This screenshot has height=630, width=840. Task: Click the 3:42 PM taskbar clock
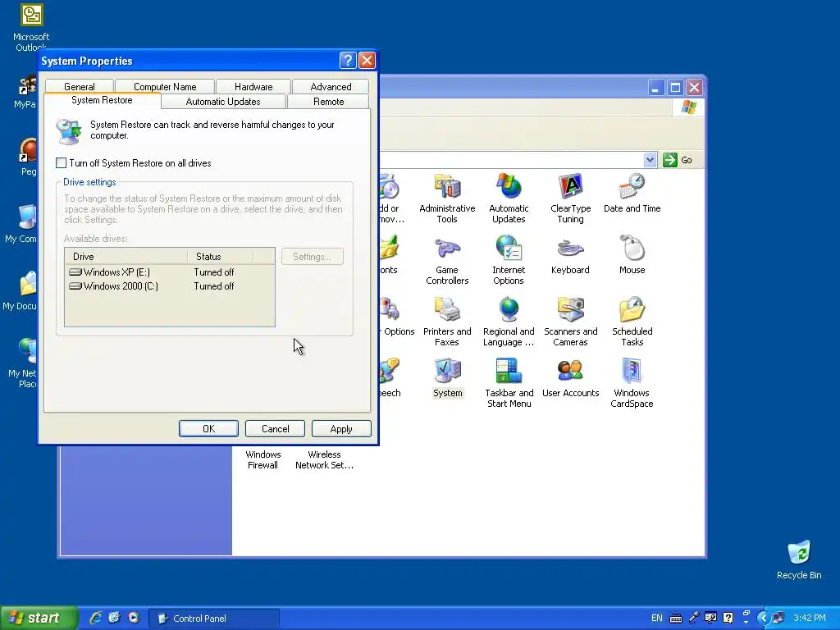pos(810,618)
